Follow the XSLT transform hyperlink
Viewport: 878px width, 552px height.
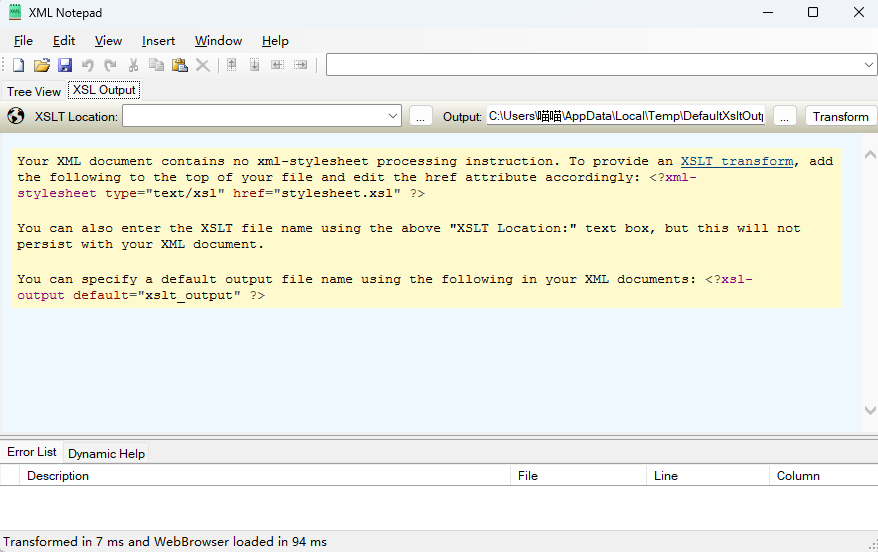pyautogui.click(x=737, y=161)
